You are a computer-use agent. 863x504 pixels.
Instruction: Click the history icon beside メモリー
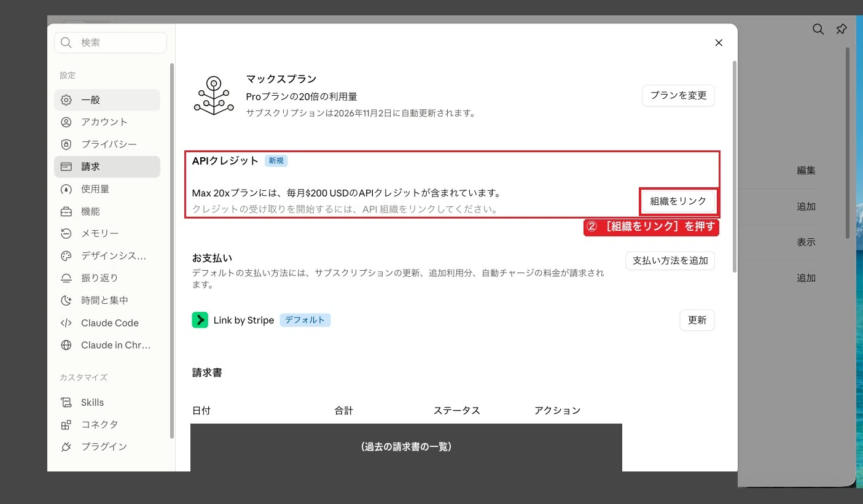click(x=66, y=233)
